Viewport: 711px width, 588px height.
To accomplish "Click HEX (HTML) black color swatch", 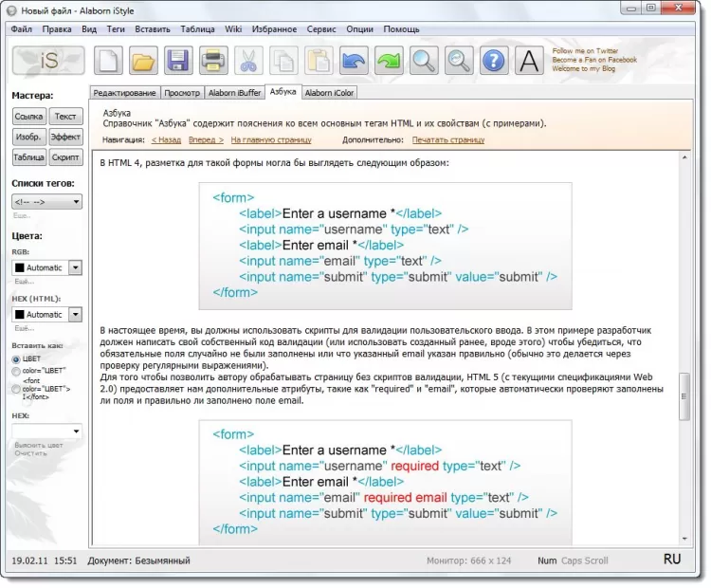I will [x=20, y=315].
